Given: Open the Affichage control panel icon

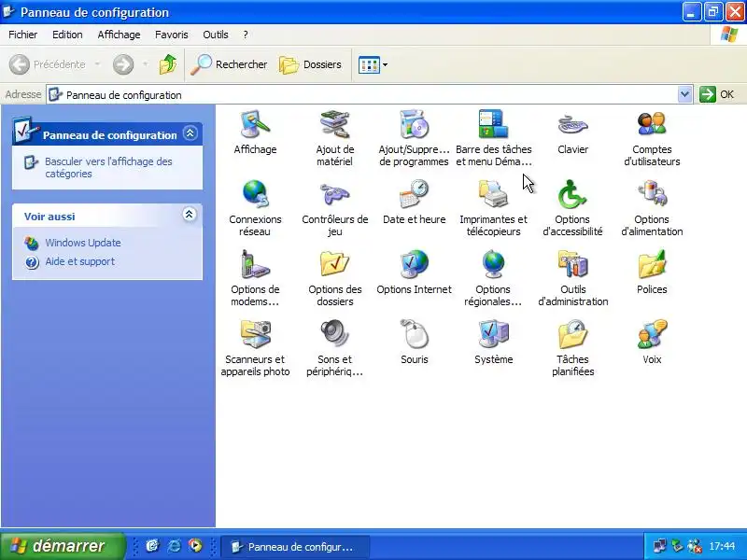Looking at the screenshot, I should (x=255, y=133).
